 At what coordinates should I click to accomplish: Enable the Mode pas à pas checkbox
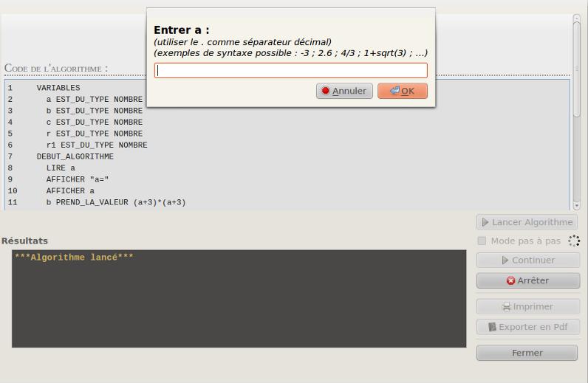pyautogui.click(x=482, y=241)
